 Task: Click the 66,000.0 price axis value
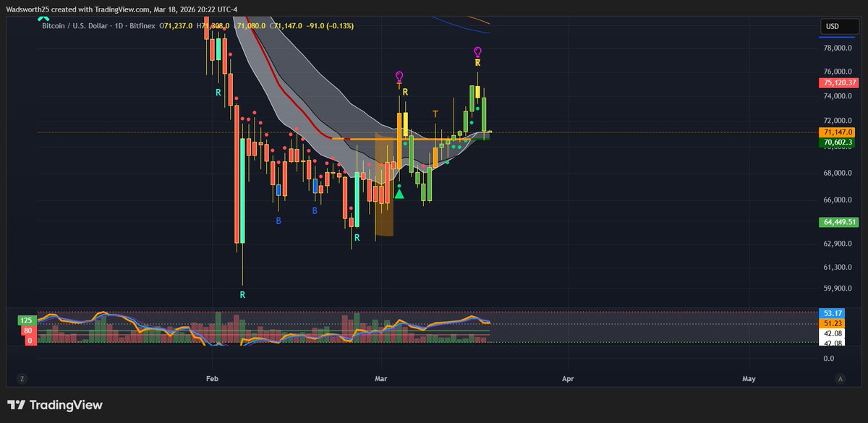point(837,200)
